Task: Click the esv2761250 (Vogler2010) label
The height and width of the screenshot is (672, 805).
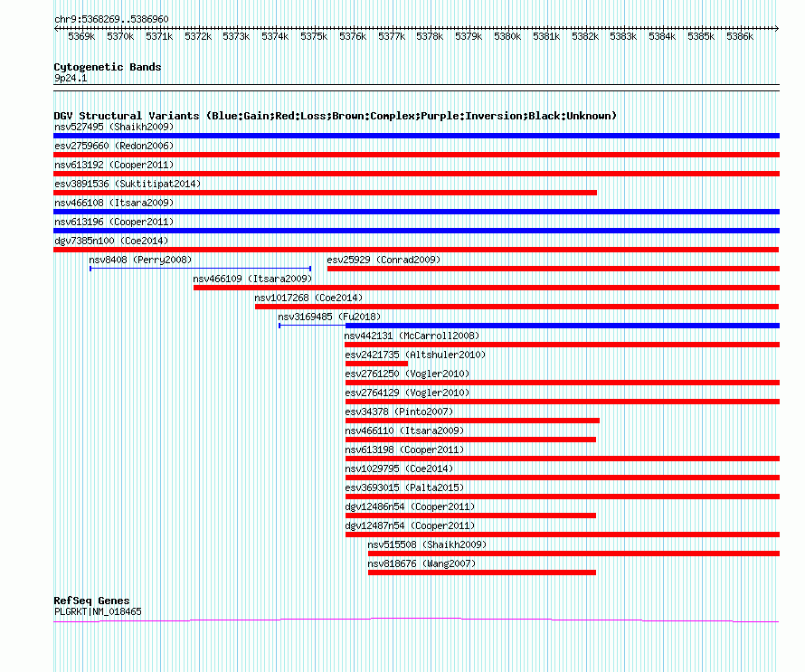Action: [407, 374]
